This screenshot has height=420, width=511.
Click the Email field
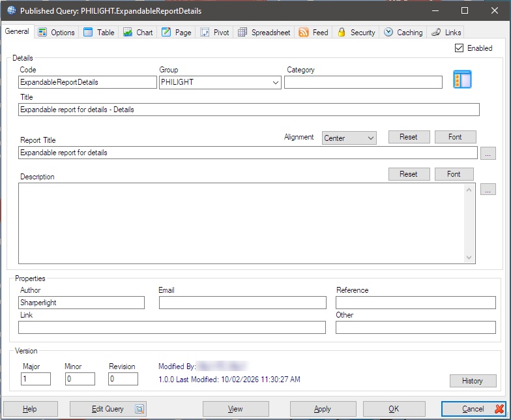click(x=242, y=303)
